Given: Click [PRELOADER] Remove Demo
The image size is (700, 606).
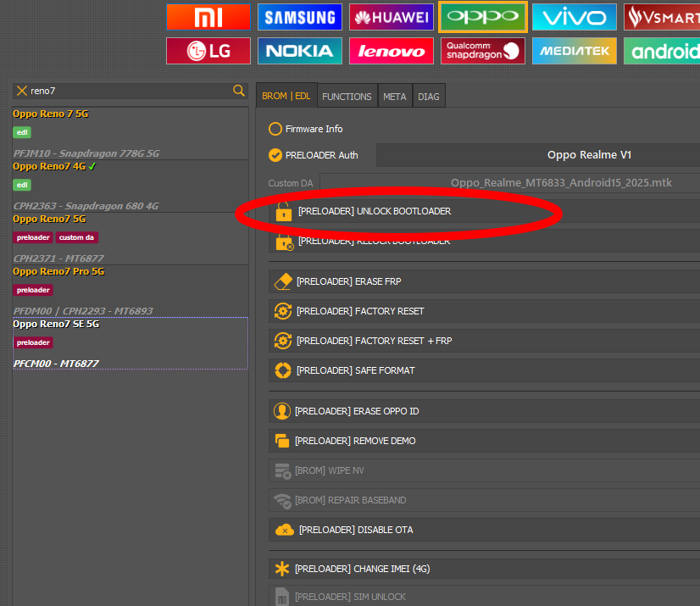Looking at the screenshot, I should pos(485,441).
